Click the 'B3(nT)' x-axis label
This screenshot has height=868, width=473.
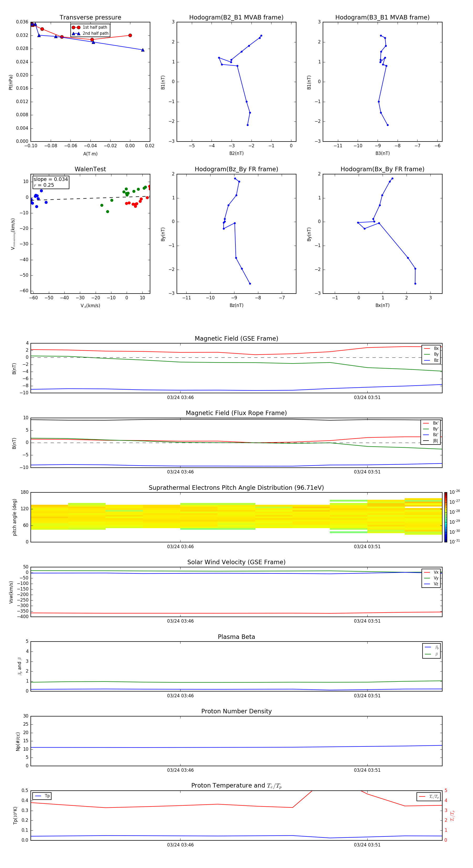(382, 153)
